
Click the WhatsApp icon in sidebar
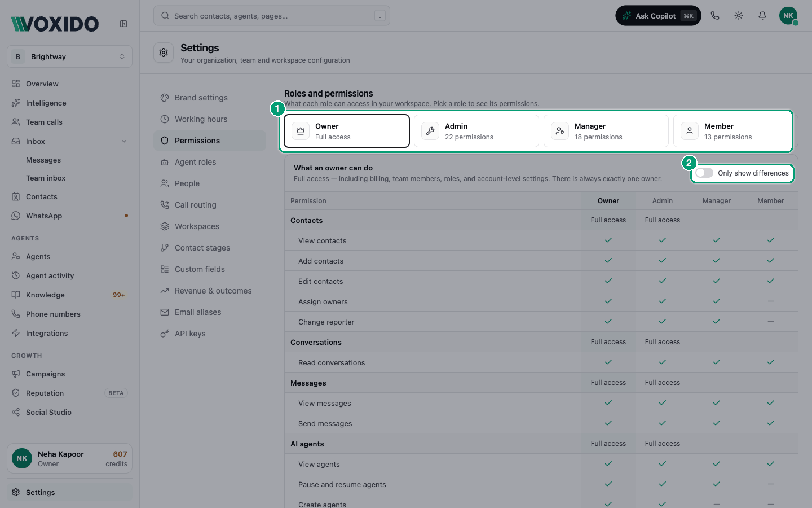pos(16,216)
